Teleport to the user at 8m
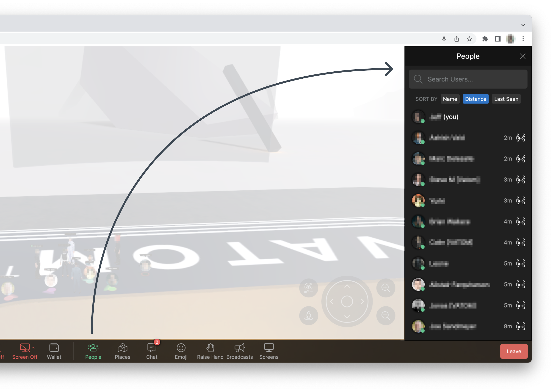The image size is (554, 392). point(520,326)
